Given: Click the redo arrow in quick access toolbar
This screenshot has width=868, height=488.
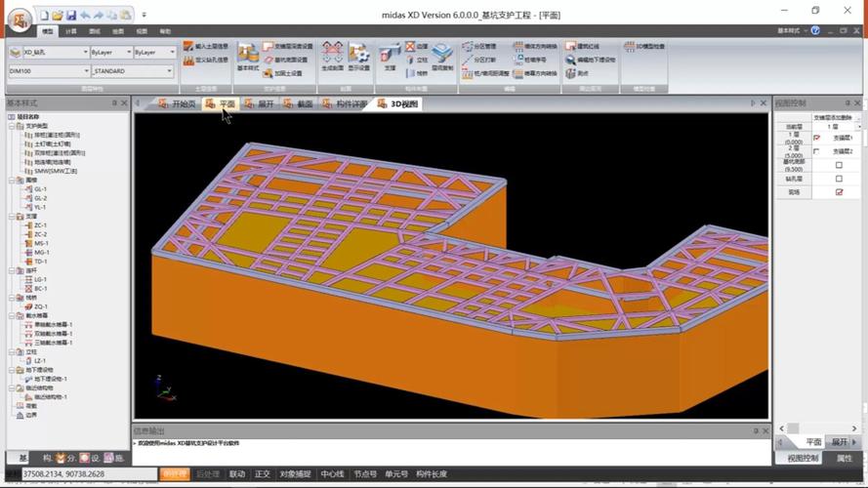Looking at the screenshot, I should click(99, 16).
